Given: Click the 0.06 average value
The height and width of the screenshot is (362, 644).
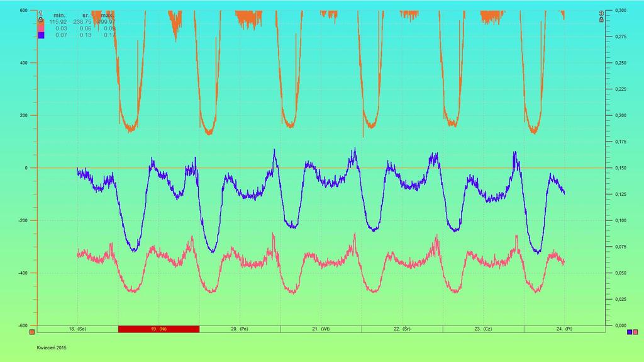Looking at the screenshot, I should 86,28.
